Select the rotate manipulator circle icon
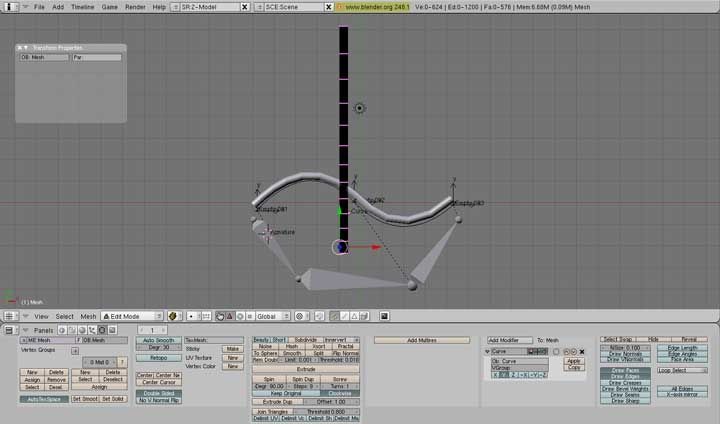This screenshot has width=720, height=424. pos(240,316)
